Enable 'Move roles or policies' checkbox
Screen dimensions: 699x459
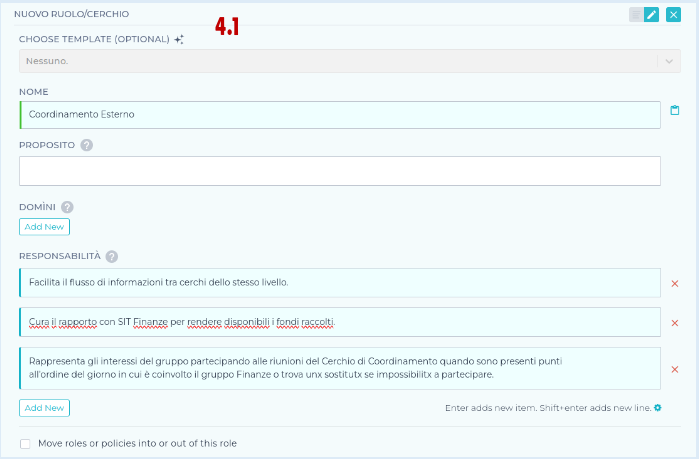25,443
